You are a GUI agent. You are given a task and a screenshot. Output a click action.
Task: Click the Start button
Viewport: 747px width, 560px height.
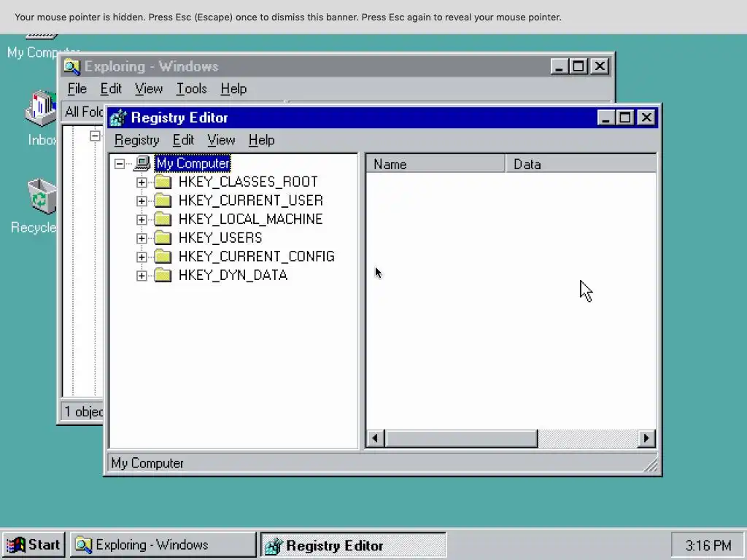pyautogui.click(x=34, y=545)
